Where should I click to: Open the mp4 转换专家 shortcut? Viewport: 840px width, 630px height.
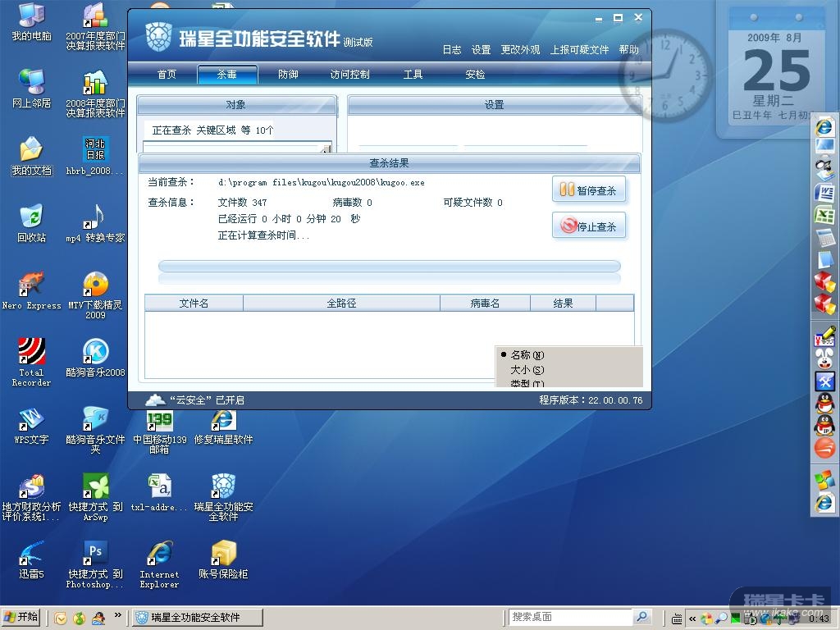(95, 223)
